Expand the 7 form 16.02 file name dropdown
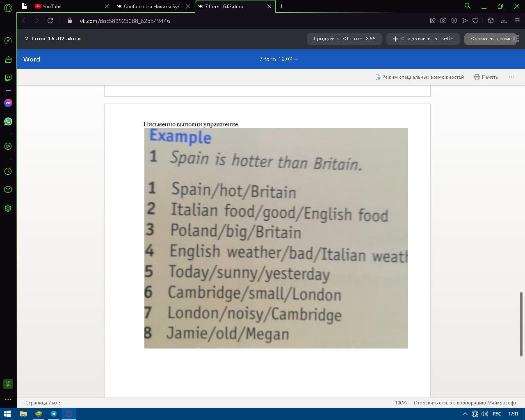 [x=278, y=59]
